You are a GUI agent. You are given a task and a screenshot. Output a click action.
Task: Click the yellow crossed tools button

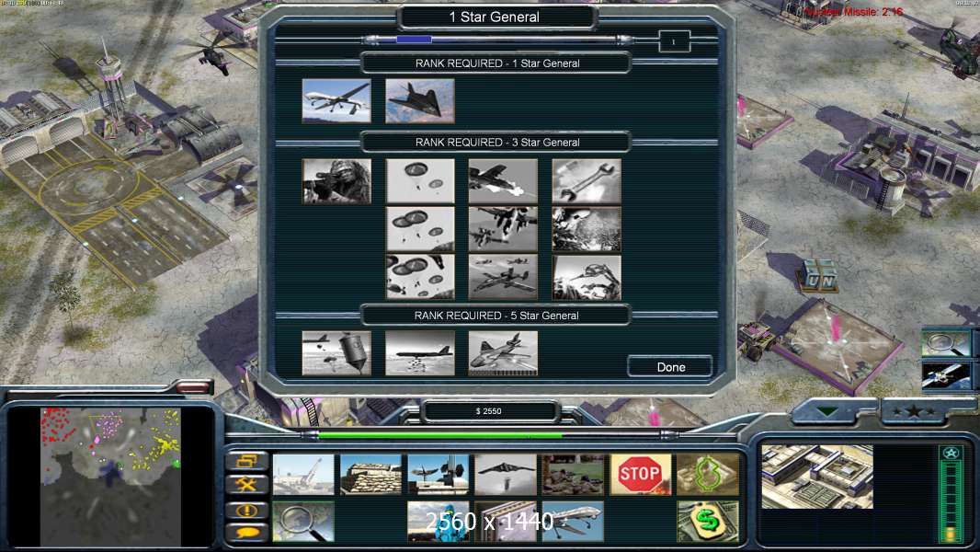click(x=247, y=485)
